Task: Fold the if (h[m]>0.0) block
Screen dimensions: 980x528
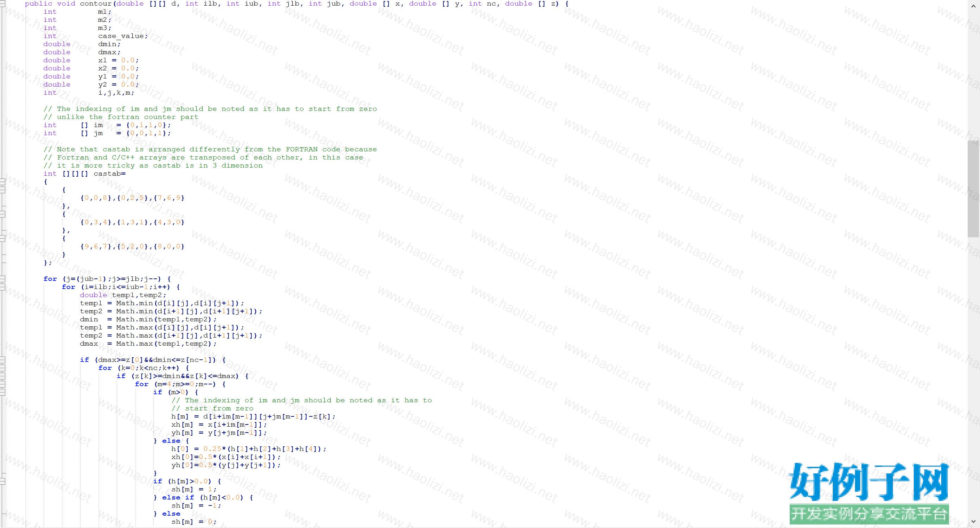Action: tap(3, 482)
